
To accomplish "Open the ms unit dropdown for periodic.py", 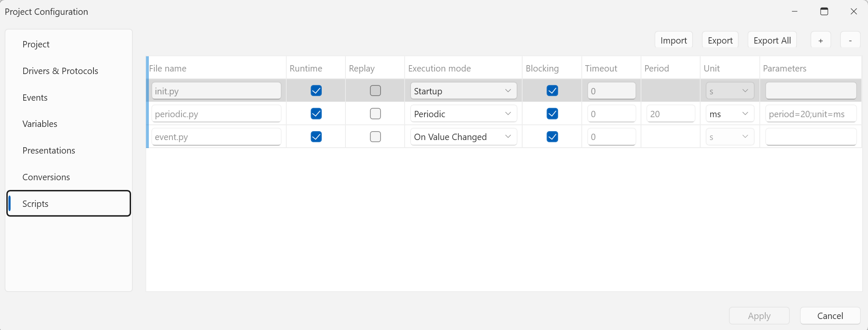I will 730,114.
